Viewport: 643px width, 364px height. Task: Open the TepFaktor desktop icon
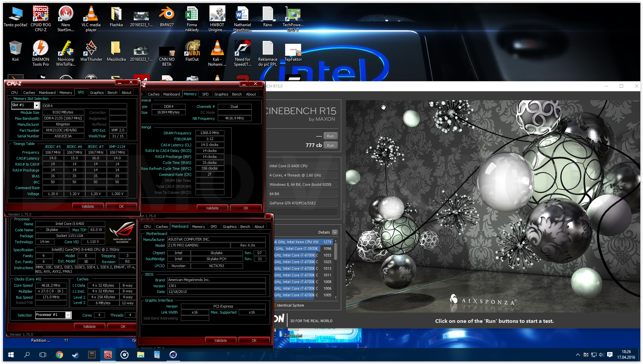point(293,52)
